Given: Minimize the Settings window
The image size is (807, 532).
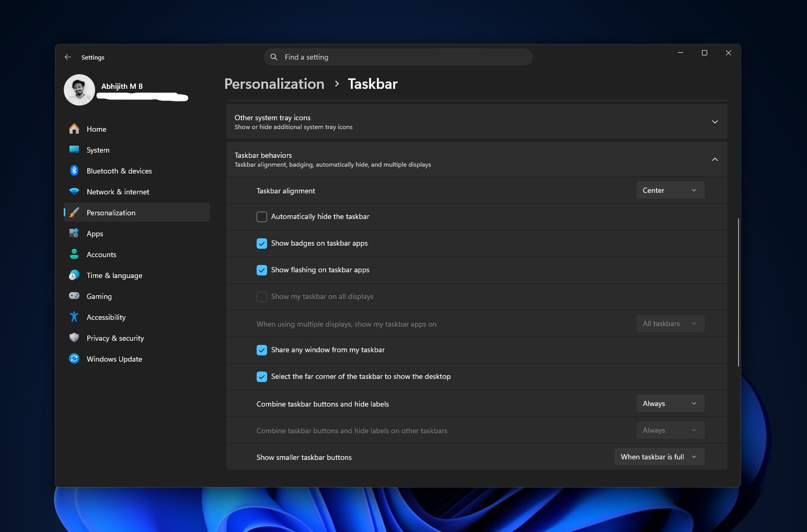Looking at the screenshot, I should click(x=681, y=53).
